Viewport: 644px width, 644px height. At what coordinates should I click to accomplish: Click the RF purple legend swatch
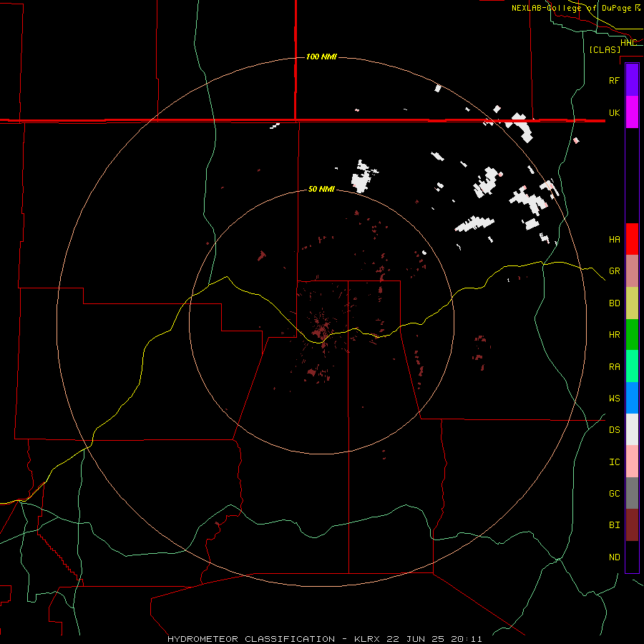[632, 80]
